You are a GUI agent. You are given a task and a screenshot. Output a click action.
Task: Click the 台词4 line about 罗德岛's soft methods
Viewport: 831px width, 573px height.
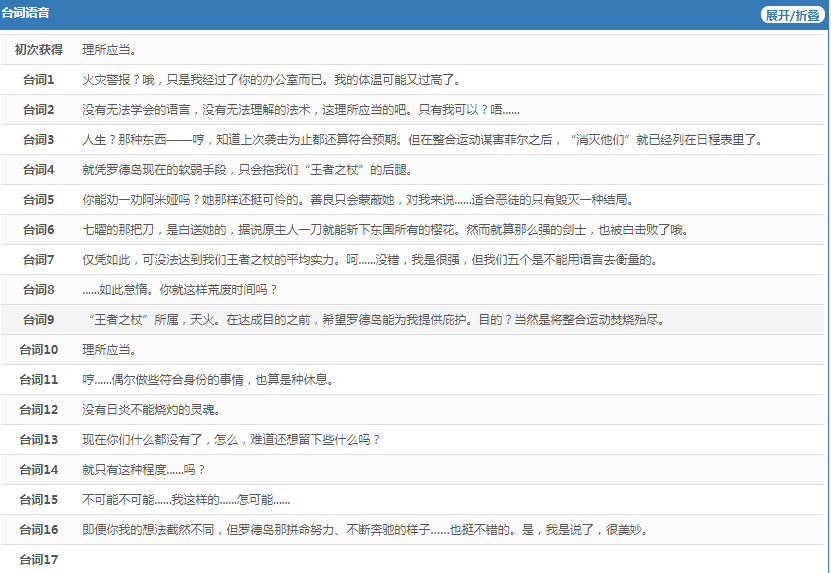247,170
